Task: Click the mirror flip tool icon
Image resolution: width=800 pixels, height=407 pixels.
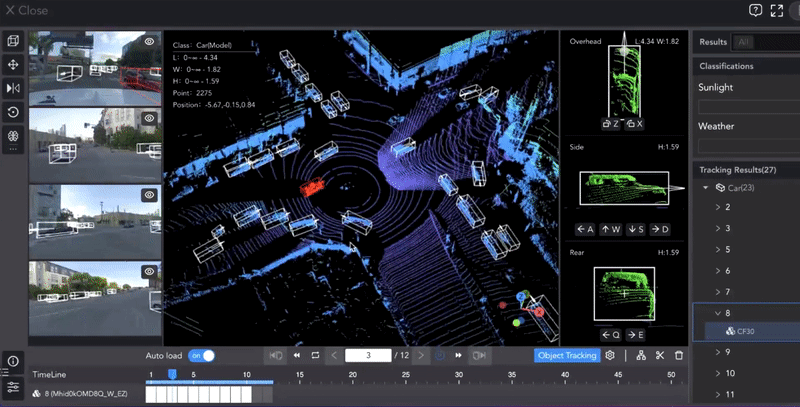Action: pyautogui.click(x=13, y=88)
